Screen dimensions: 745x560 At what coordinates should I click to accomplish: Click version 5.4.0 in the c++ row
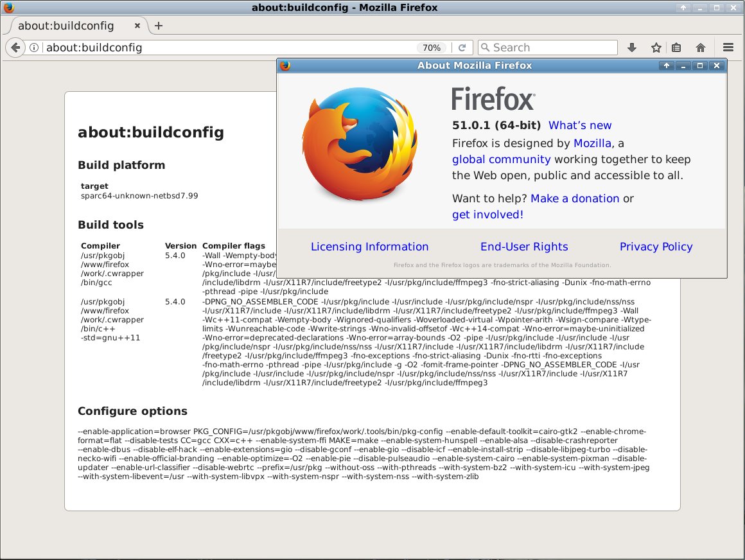pos(175,302)
